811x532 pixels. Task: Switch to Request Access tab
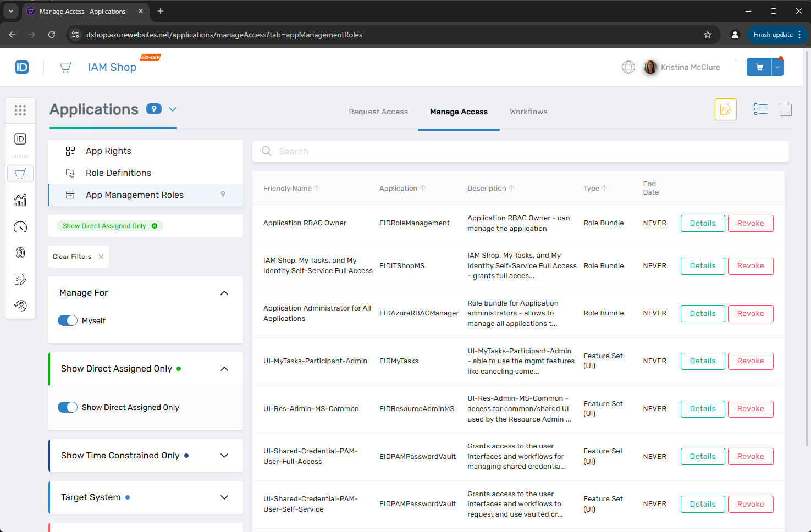pyautogui.click(x=378, y=112)
